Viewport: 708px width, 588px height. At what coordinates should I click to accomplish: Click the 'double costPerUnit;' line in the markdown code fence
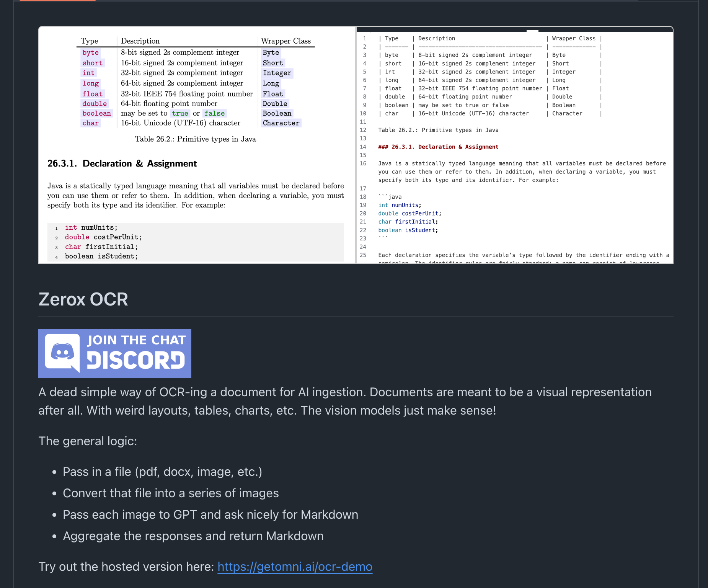coord(409,213)
